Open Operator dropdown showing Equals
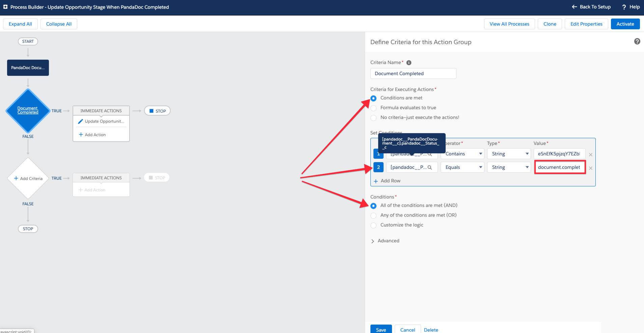Image resolution: width=644 pixels, height=333 pixels. click(463, 167)
